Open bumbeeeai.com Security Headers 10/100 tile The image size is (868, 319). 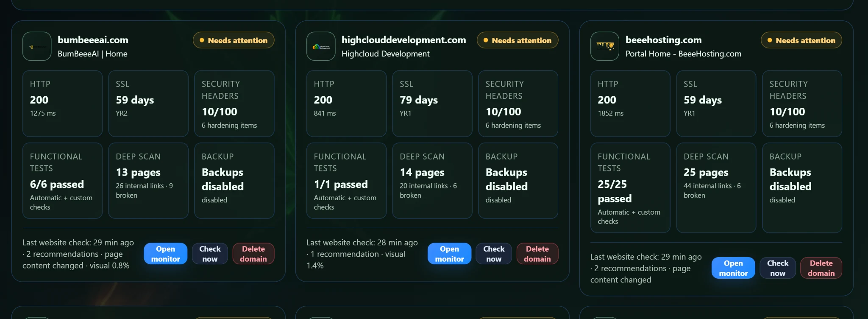coord(234,104)
